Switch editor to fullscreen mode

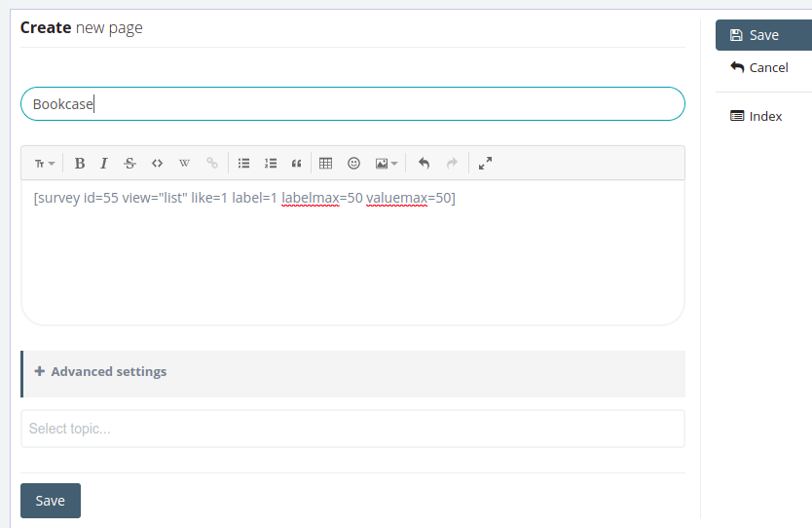(x=485, y=164)
